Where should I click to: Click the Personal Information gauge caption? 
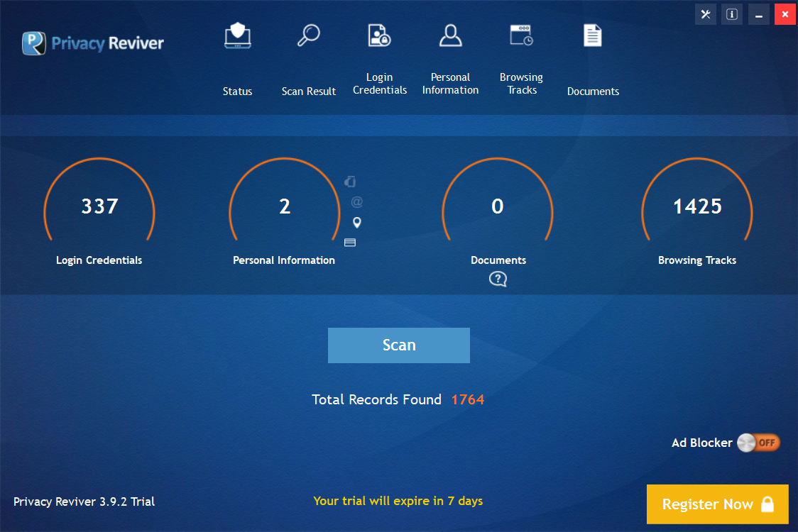point(284,260)
